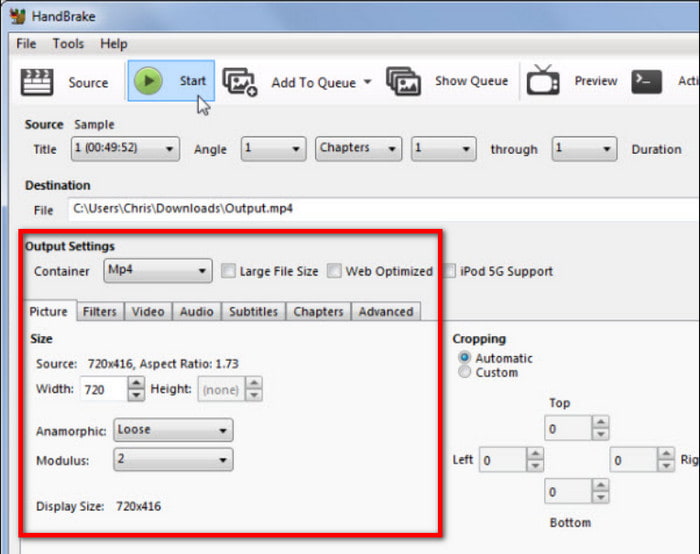Viewport: 700px width, 554px height.
Task: Click the Source toolbar button label
Action: click(88, 83)
